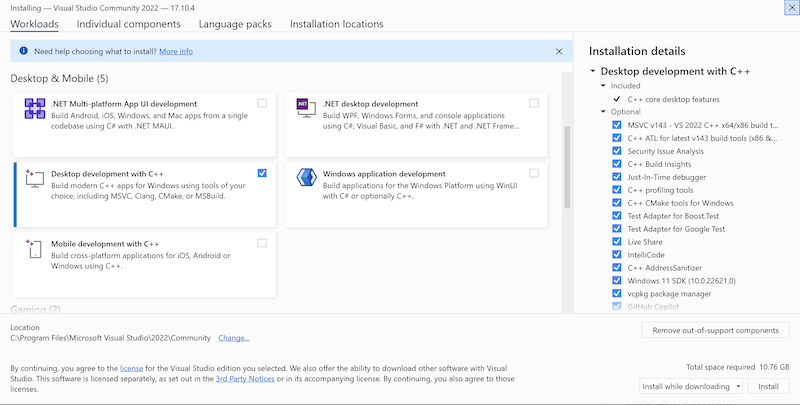Close the Visual Studio installer window
800x405 pixels.
pos(792,8)
